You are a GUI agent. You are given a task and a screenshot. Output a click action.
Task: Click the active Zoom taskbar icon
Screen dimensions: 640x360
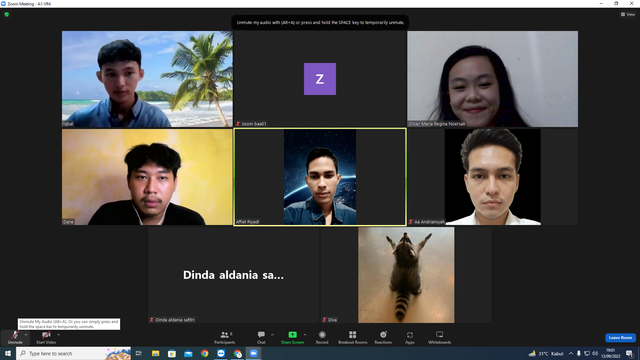pos(253,353)
